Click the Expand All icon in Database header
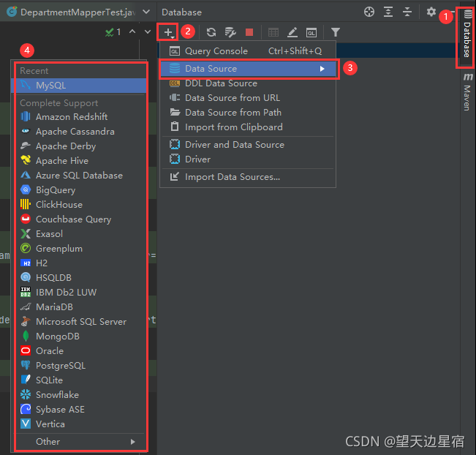Image resolution: width=476 pixels, height=455 pixels. tap(388, 12)
